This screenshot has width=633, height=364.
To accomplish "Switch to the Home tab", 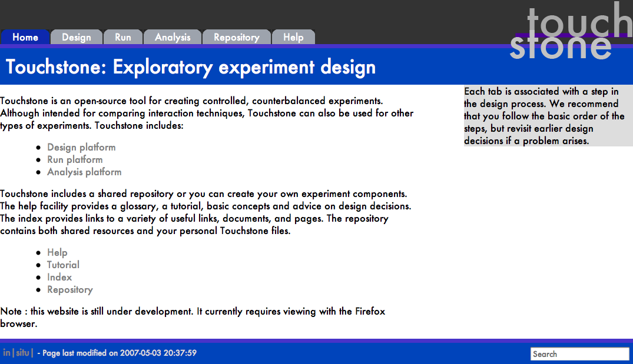I will (25, 37).
